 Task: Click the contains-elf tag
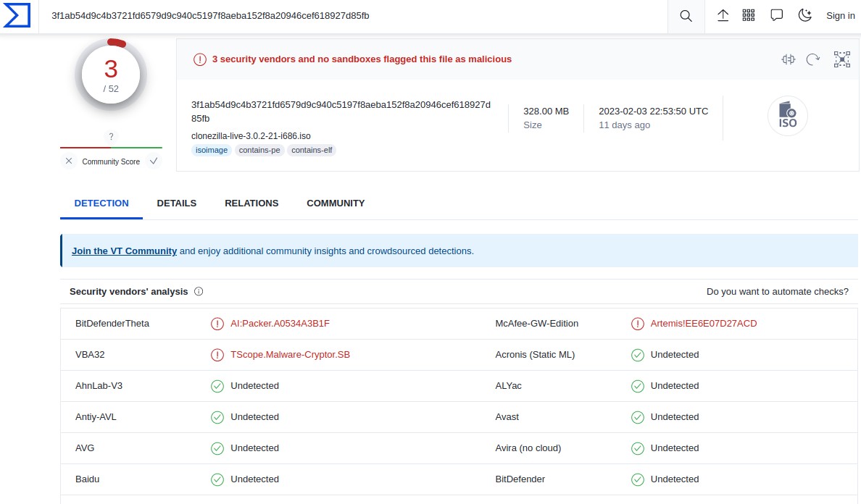(312, 151)
